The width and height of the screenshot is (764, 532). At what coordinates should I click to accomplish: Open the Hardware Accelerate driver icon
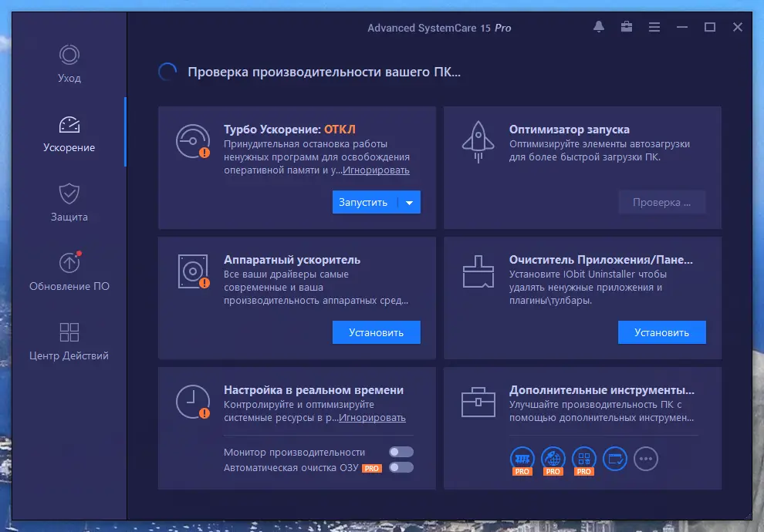[x=192, y=271]
